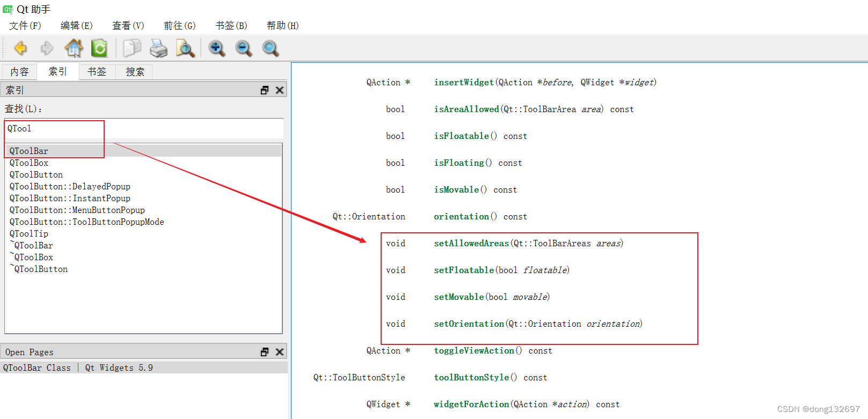Click the Find in text magnifier icon
This screenshot has height=419, width=868.
click(x=185, y=48)
